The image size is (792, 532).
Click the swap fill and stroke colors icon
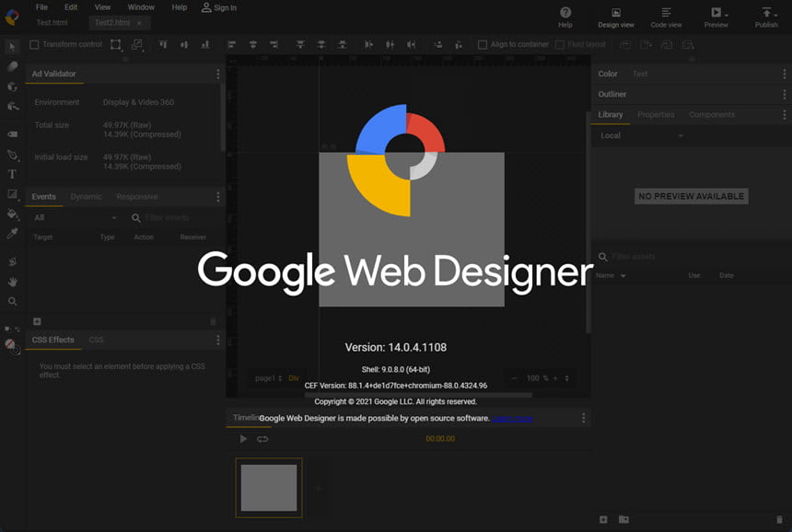coord(17,330)
